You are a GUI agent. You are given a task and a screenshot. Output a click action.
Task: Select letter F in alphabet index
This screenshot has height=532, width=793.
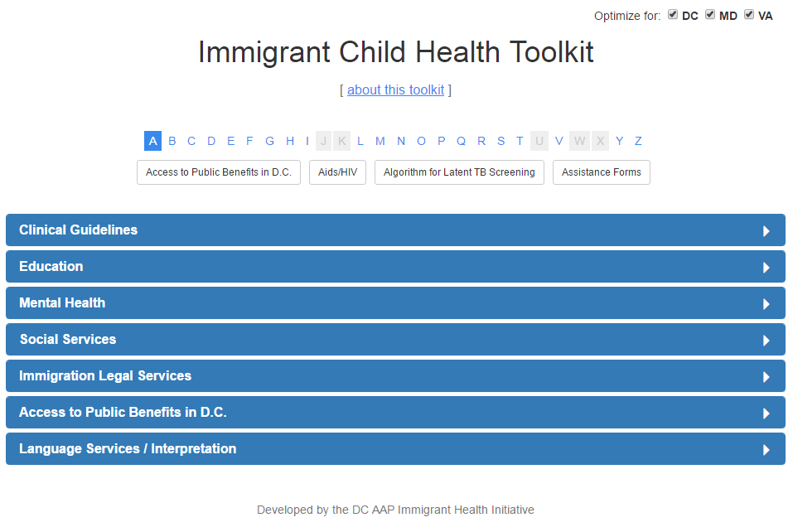(249, 141)
